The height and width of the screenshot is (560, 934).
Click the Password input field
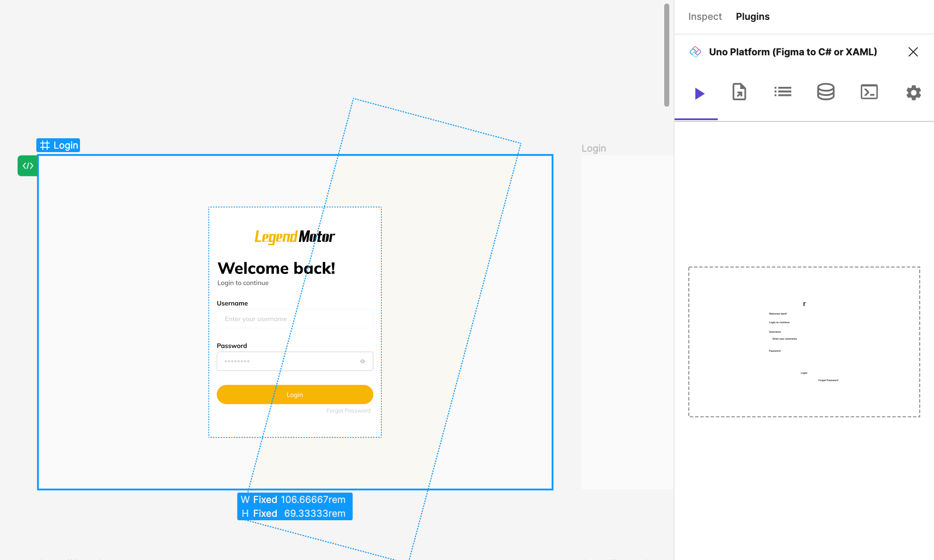pos(295,361)
